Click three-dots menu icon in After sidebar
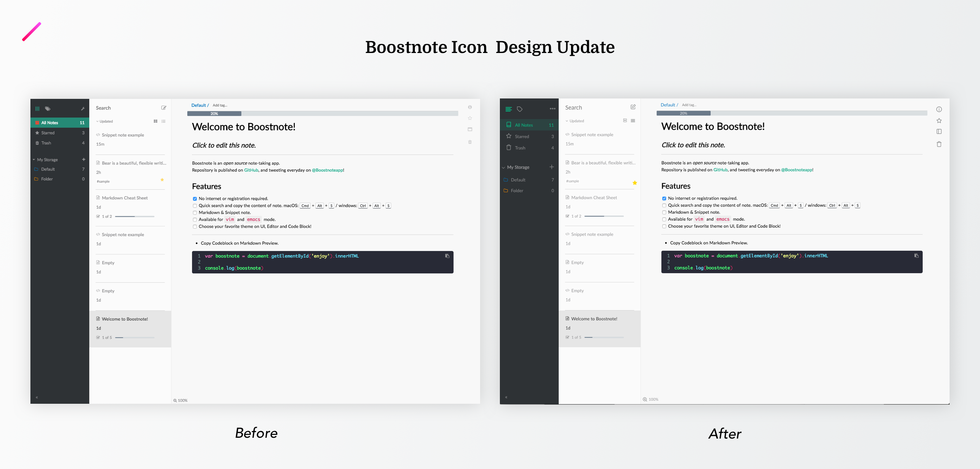The image size is (980, 469). (x=552, y=109)
